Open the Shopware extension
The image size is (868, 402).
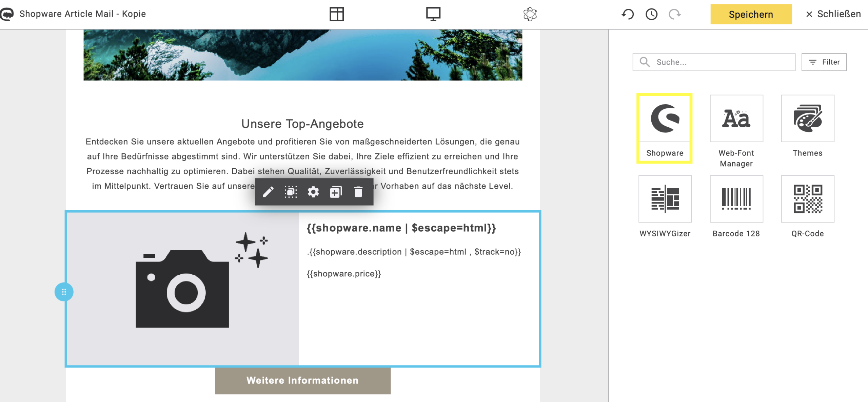[665, 128]
